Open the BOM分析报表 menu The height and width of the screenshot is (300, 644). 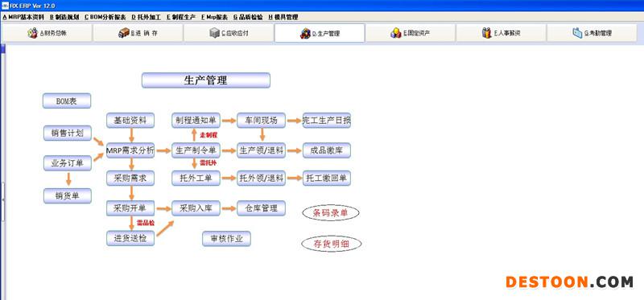tap(105, 17)
